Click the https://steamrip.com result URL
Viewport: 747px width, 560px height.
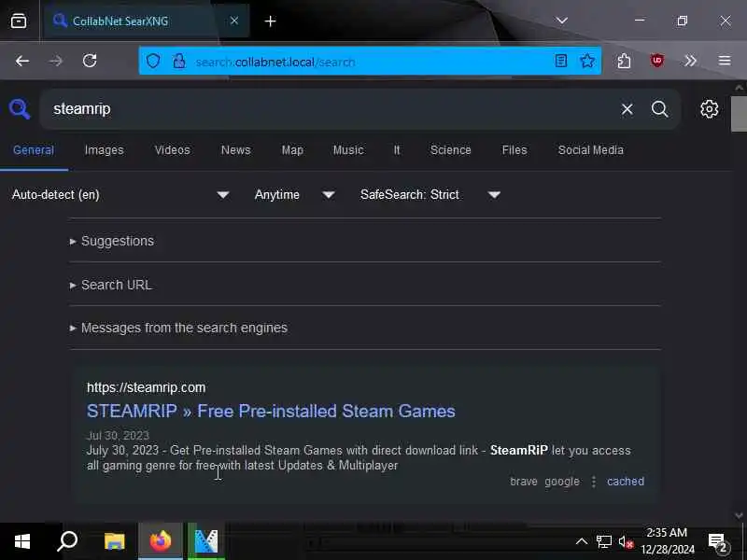pyautogui.click(x=146, y=387)
